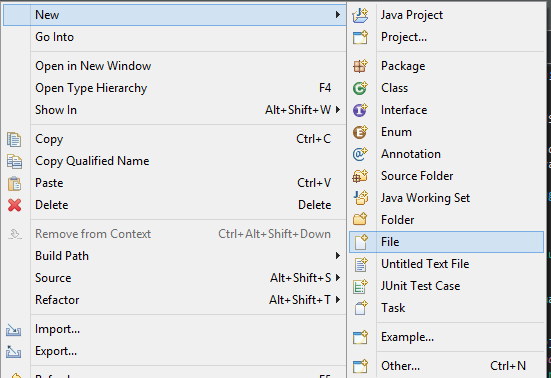551x378 pixels.
Task: Select JUnit Test Case entry
Action: coord(446,286)
